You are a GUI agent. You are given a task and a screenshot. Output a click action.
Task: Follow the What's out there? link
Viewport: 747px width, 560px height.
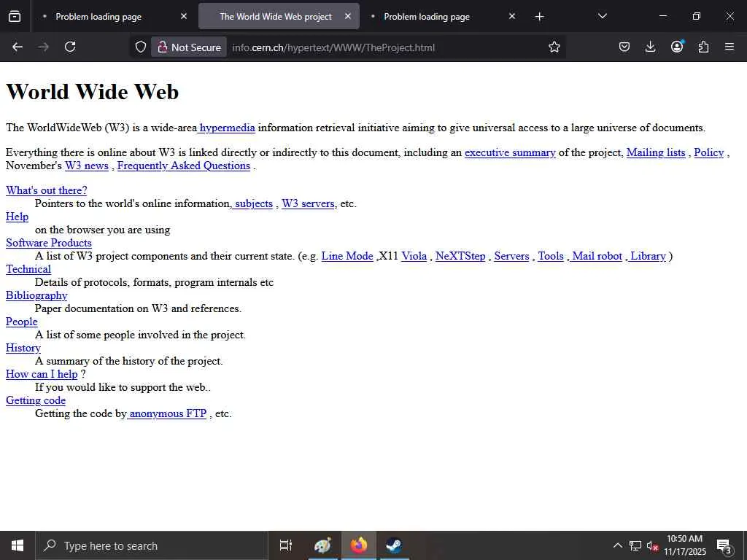46,190
